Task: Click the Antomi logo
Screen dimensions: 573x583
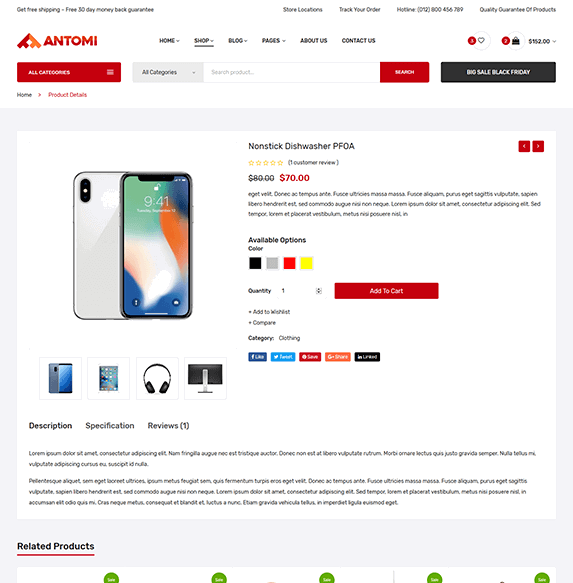Action: pos(57,41)
